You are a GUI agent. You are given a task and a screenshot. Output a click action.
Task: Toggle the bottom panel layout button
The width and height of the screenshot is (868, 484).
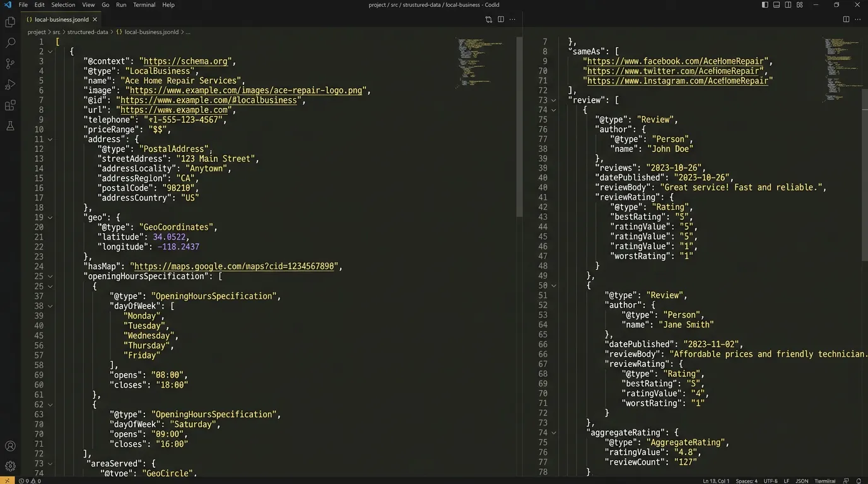(x=777, y=4)
